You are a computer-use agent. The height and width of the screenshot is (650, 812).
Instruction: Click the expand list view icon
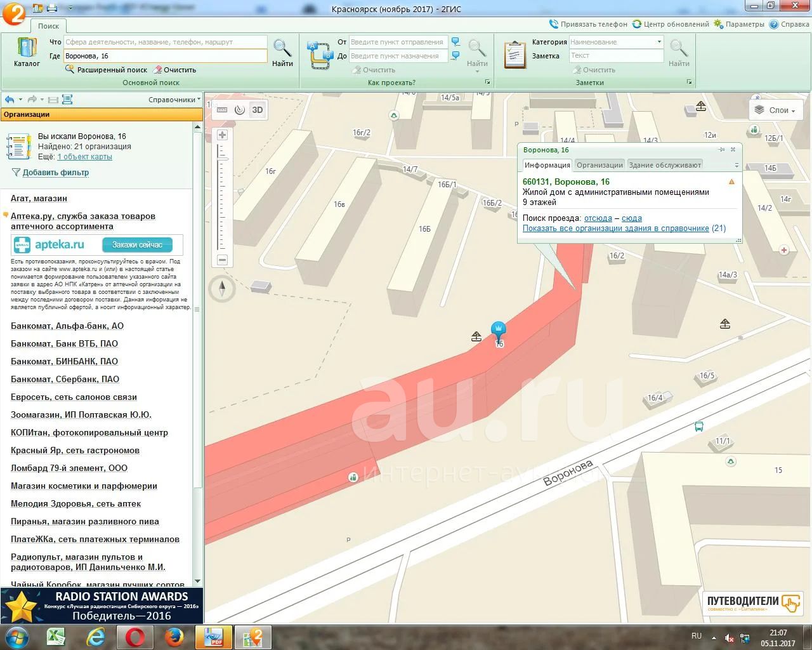point(67,100)
